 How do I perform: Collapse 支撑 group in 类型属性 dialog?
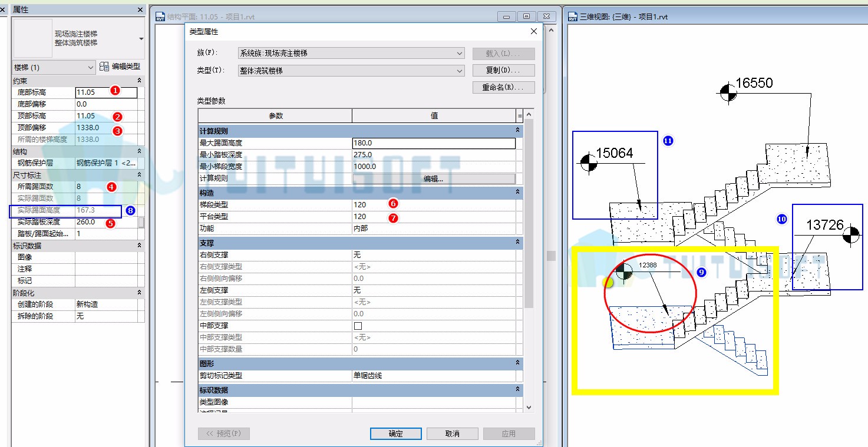point(517,243)
